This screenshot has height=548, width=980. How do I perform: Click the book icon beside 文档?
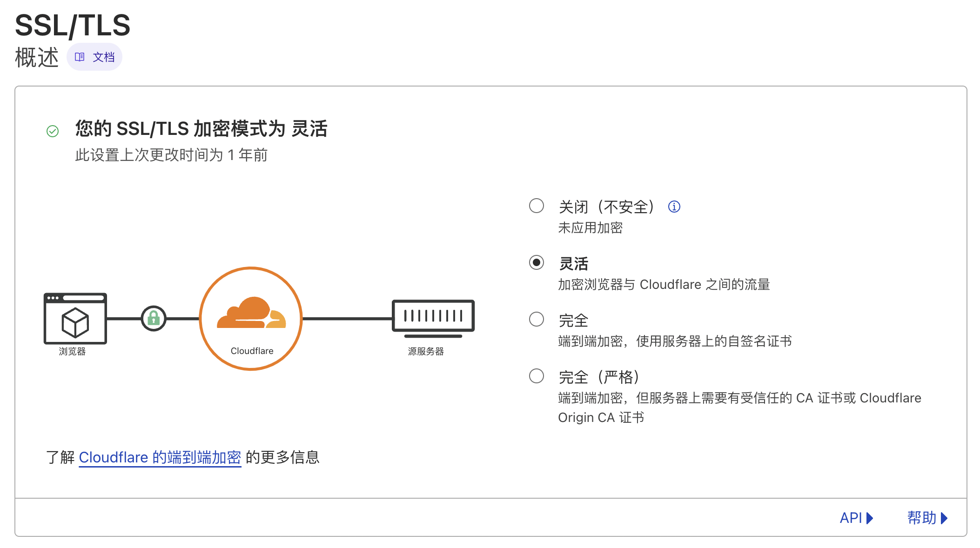click(80, 57)
